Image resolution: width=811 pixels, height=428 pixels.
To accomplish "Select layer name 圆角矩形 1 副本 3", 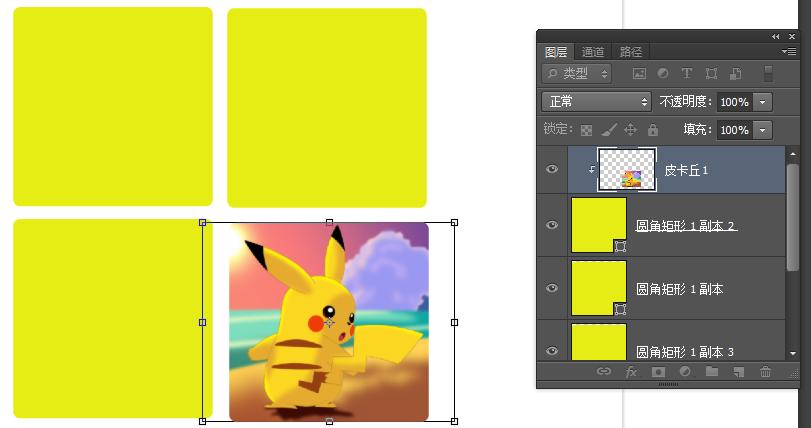I will click(x=685, y=352).
